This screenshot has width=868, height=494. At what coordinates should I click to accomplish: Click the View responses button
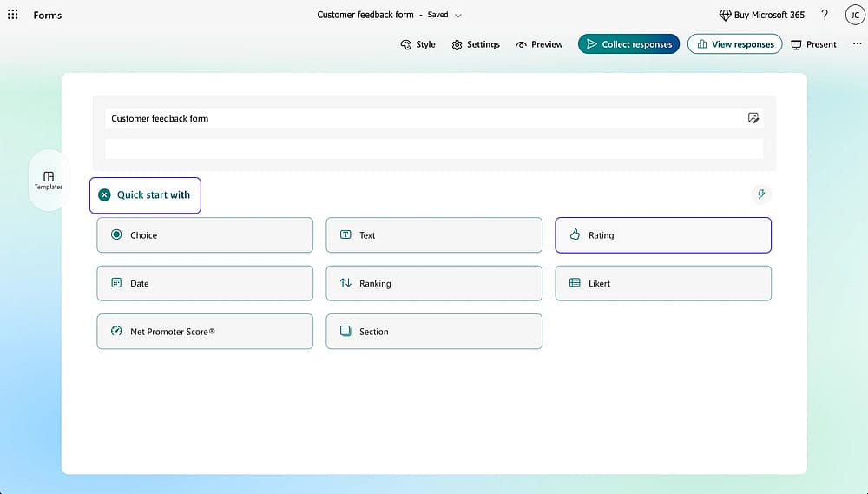[x=734, y=44]
